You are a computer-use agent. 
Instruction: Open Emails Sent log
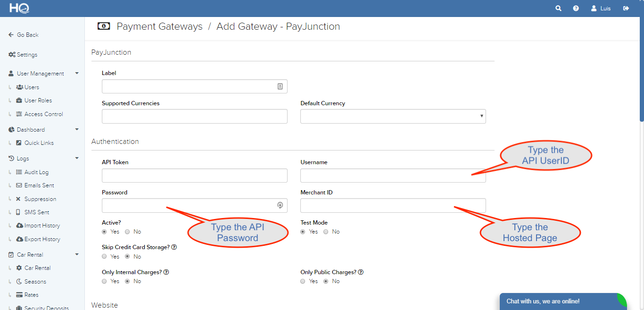pyautogui.click(x=39, y=185)
